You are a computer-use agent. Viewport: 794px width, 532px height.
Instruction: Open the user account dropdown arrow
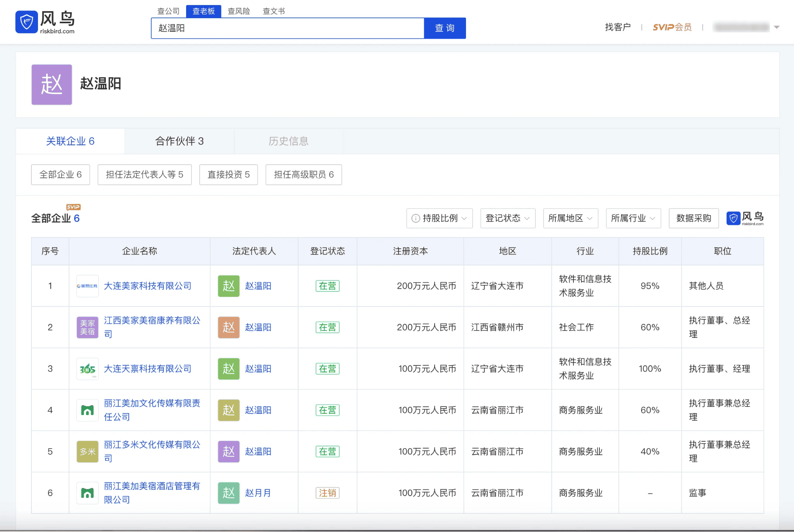(777, 27)
